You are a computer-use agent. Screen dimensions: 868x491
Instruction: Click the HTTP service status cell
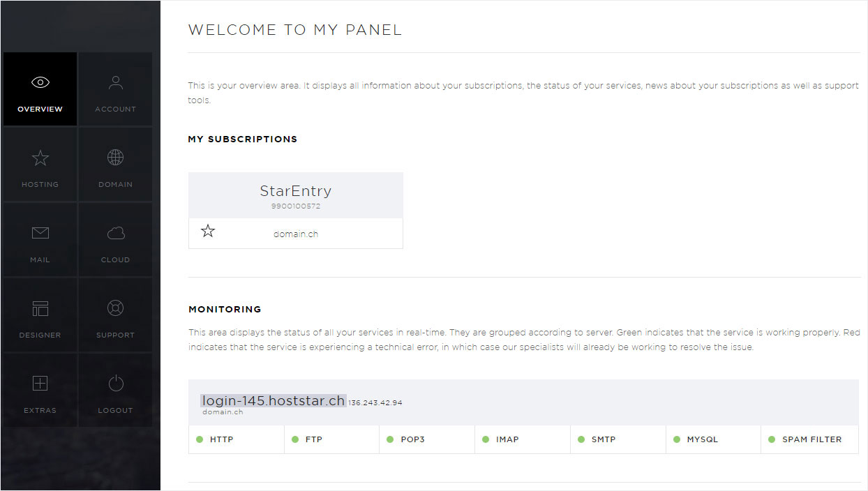pyautogui.click(x=237, y=440)
